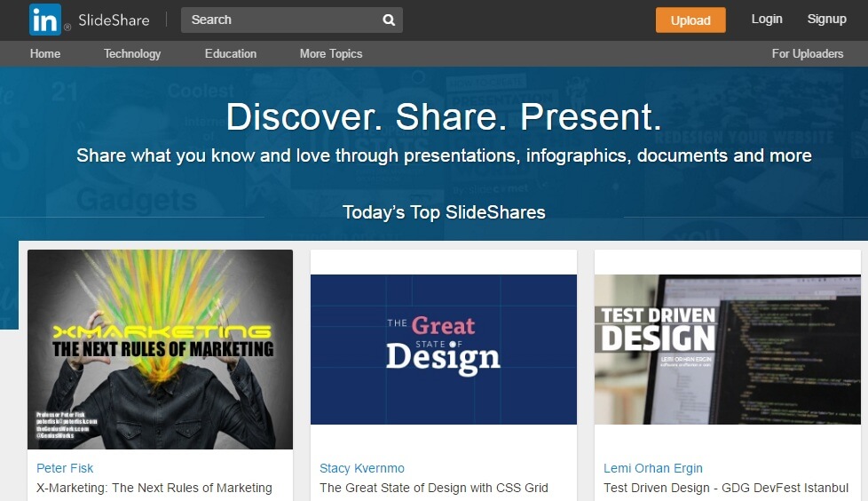
Task: Visit author Peter Fisk's profile
Action: [x=65, y=468]
